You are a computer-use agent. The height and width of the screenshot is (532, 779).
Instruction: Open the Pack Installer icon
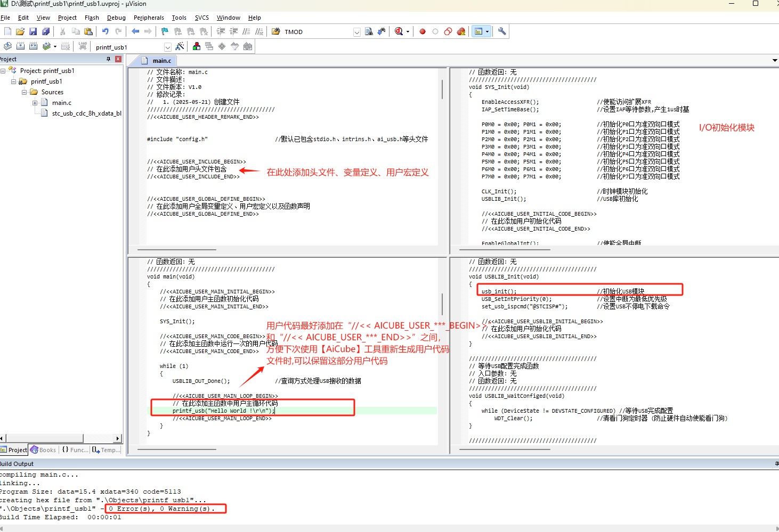coord(248,46)
